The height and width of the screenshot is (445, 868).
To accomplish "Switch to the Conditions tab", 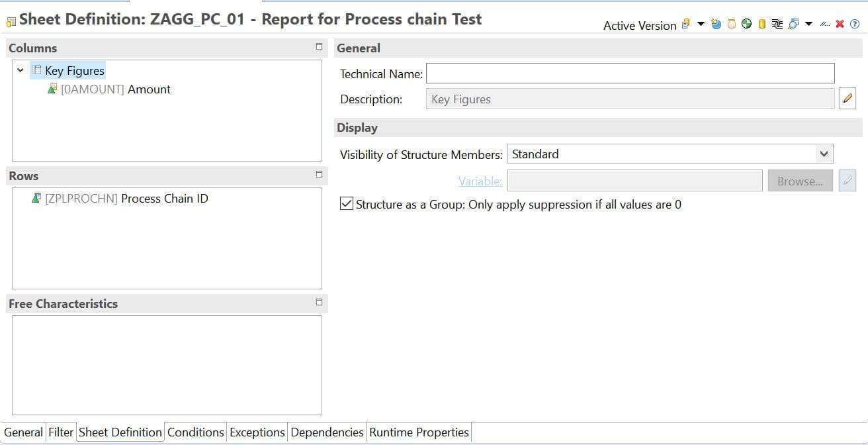I will pos(195,431).
